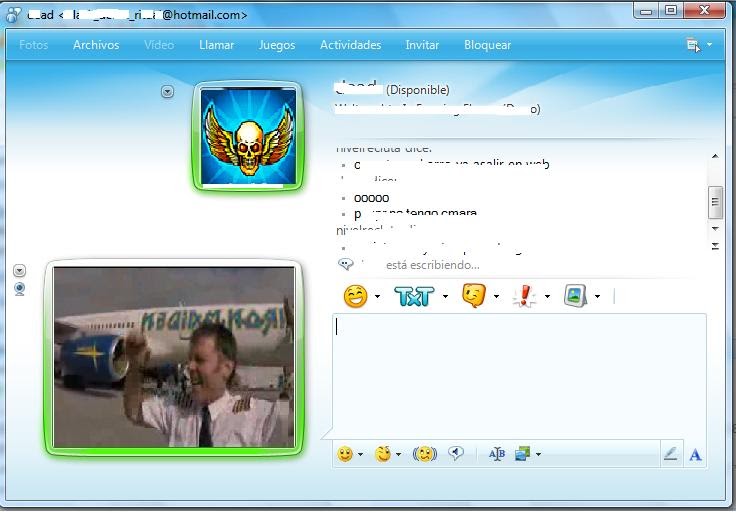Open the emoticons smiley picker
This screenshot has height=513, width=736.
click(345, 454)
